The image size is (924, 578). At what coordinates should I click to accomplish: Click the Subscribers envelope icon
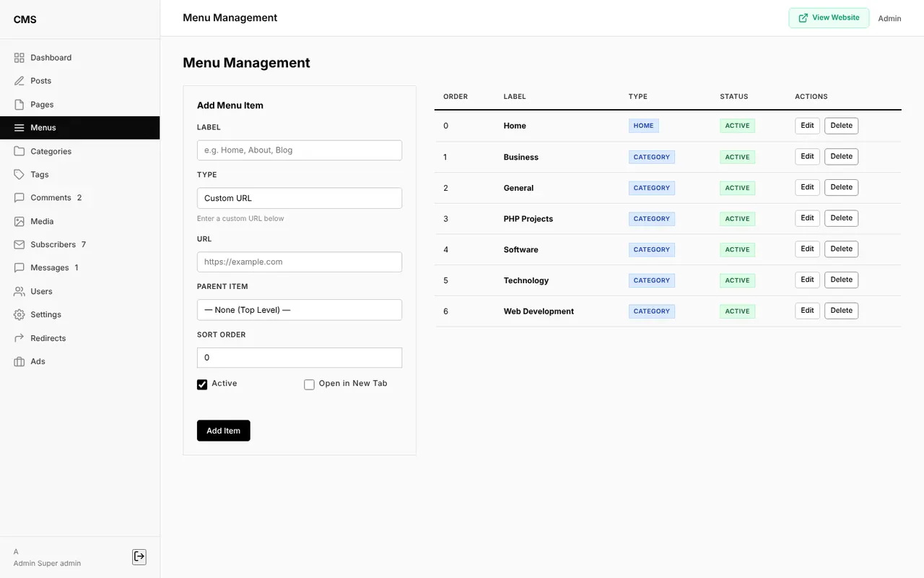click(19, 245)
